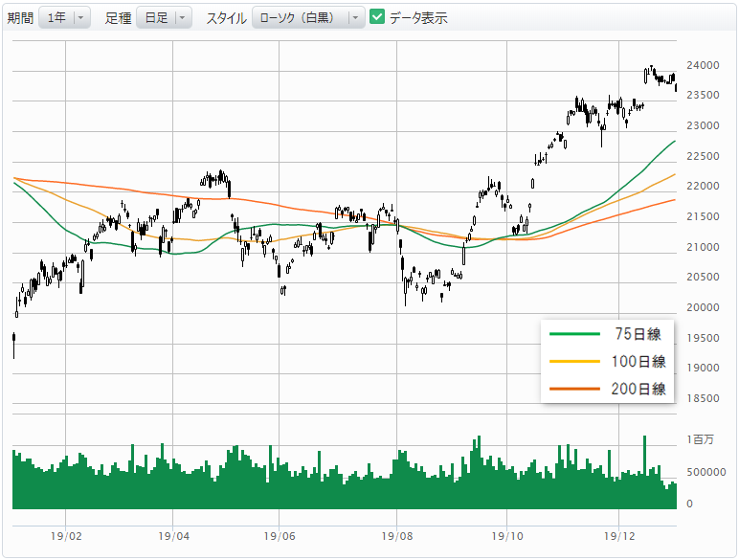
Task: Click the 22500 price axis label
Action: pos(703,156)
